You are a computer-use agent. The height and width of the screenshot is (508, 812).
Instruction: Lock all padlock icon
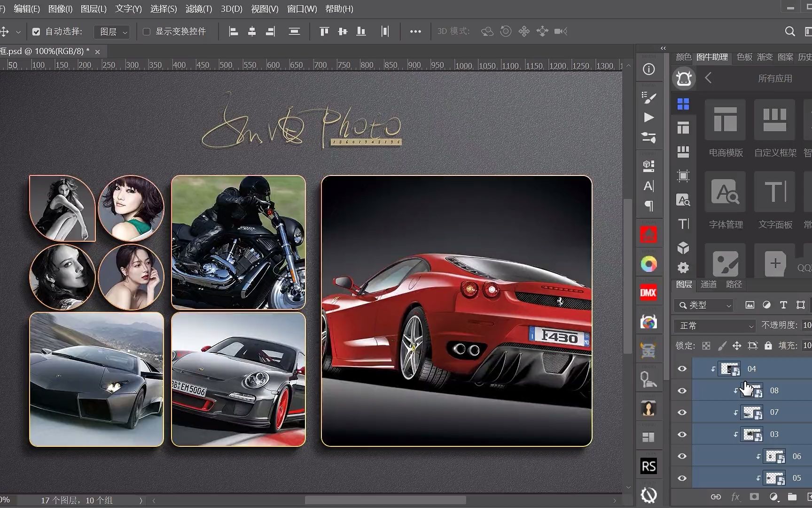[768, 346]
